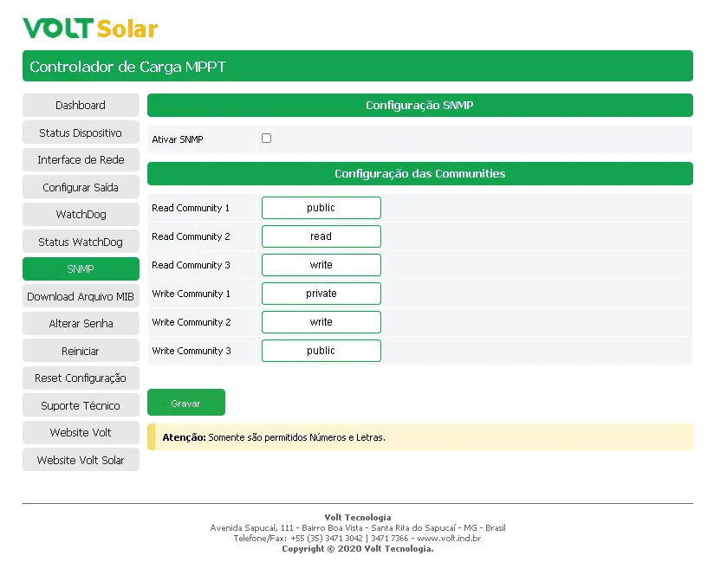The height and width of the screenshot is (588, 714).
Task: Click the Read Community 2 label
Action: [191, 236]
